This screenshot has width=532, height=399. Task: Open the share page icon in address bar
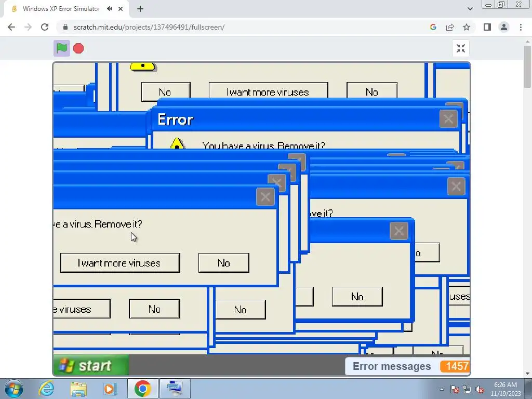click(x=450, y=27)
